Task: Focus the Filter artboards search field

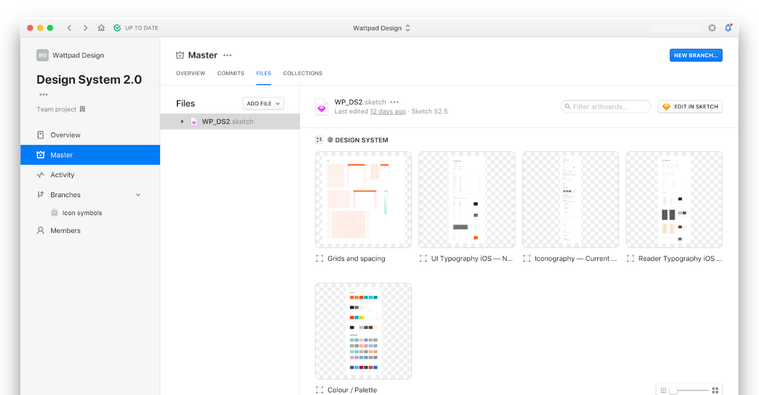Action: (x=606, y=106)
